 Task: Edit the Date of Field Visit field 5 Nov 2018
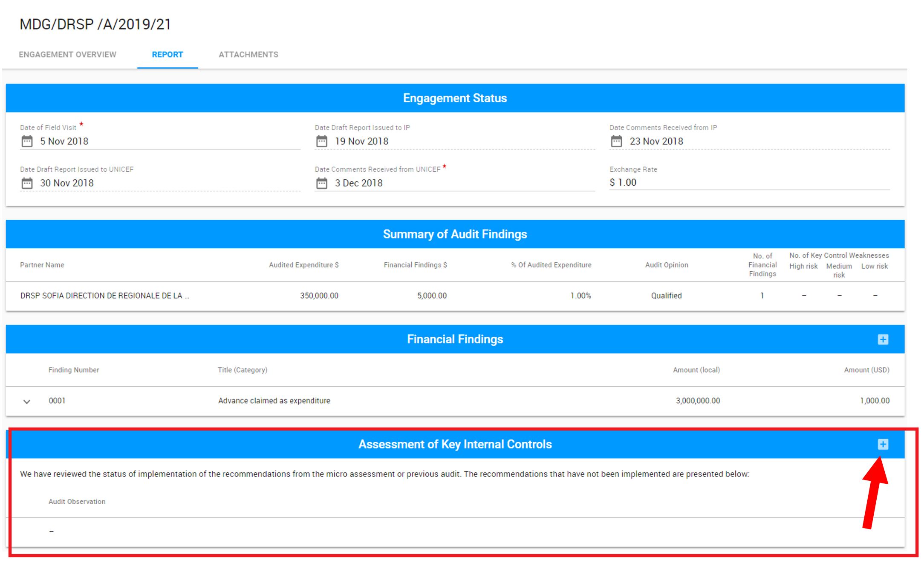tap(160, 141)
